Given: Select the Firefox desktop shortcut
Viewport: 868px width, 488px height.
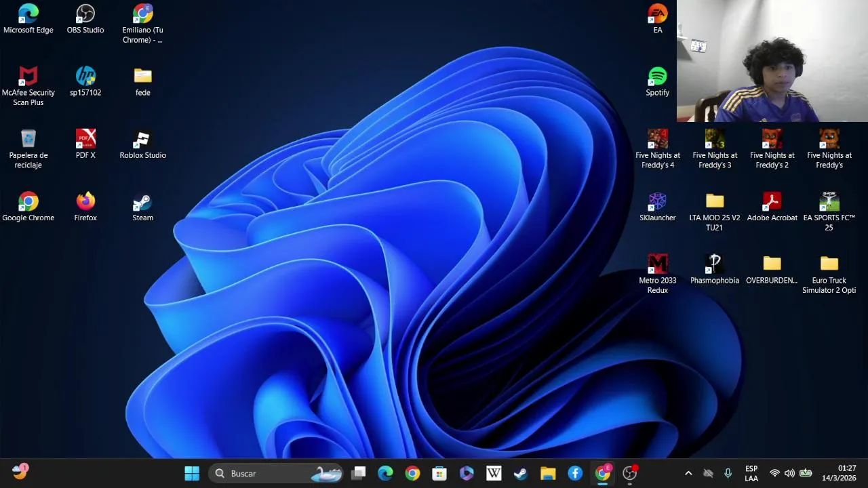Looking at the screenshot, I should pyautogui.click(x=85, y=207).
